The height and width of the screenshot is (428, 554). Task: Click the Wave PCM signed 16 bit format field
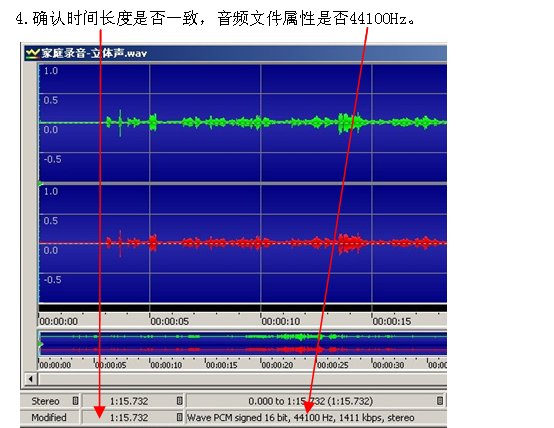click(x=316, y=417)
